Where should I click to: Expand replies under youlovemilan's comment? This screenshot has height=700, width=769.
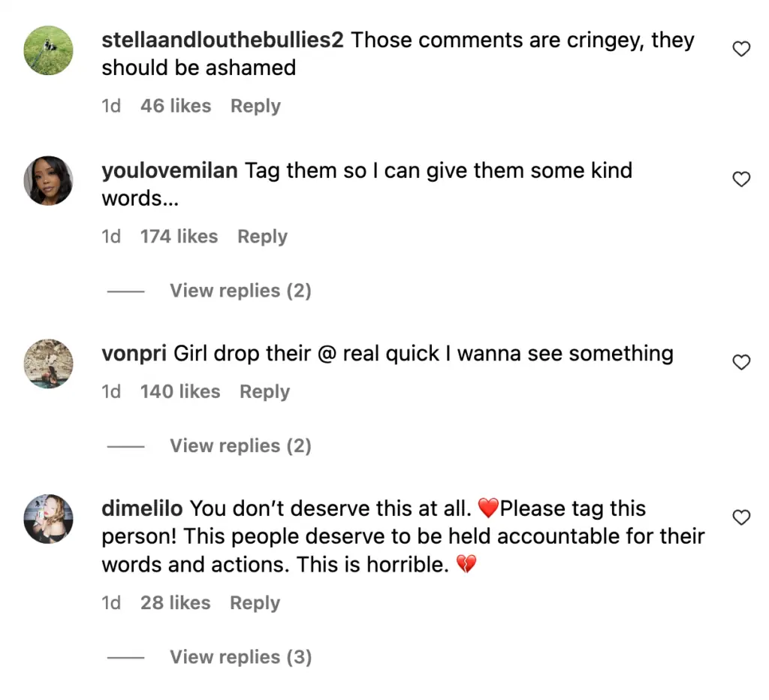pyautogui.click(x=240, y=291)
